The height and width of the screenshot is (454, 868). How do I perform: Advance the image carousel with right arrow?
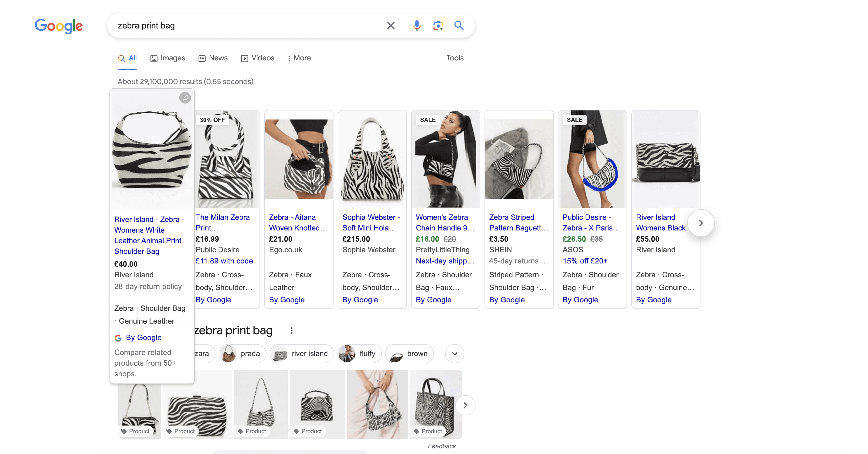tap(465, 405)
